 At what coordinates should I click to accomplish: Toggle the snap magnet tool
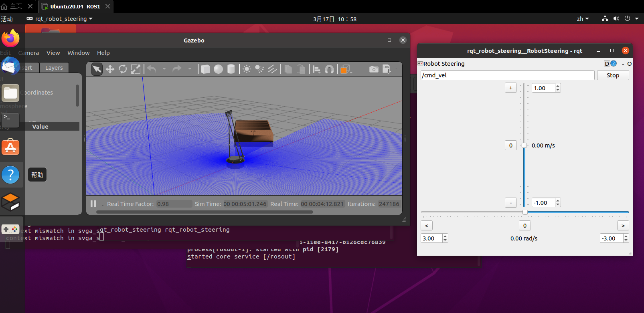[330, 69]
